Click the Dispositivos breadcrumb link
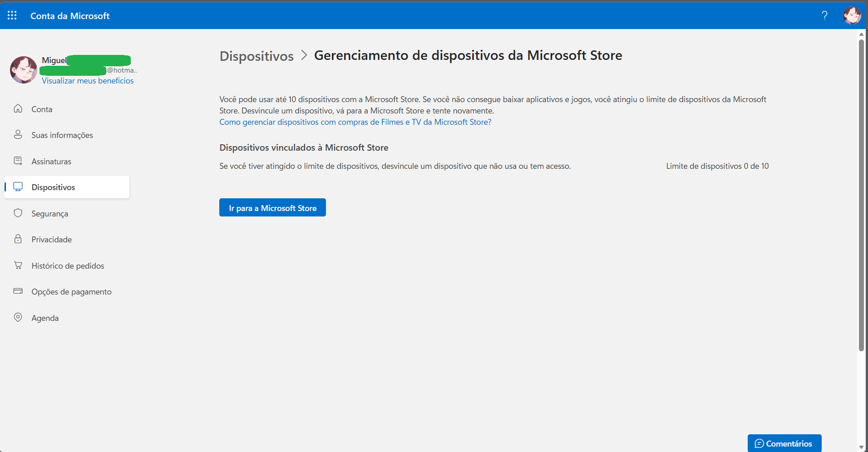Viewport: 868px width, 452px height. [256, 56]
